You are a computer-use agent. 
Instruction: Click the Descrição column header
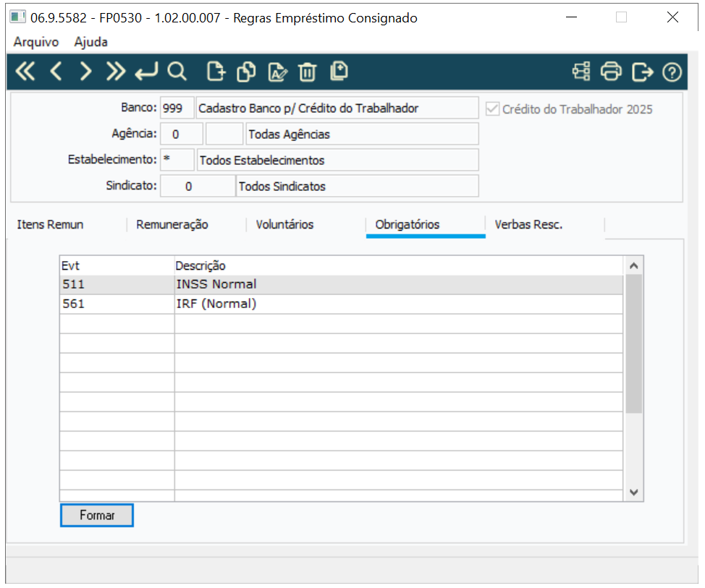point(398,265)
